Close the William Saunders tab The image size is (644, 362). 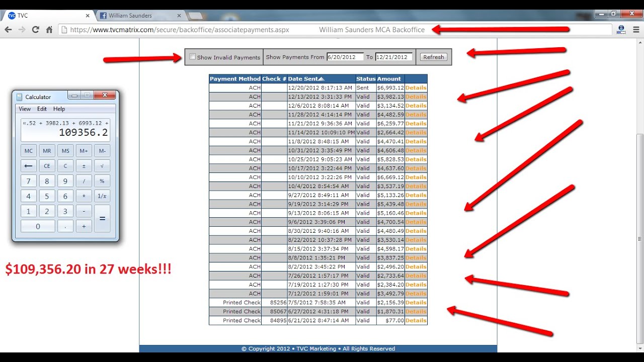coord(179,16)
